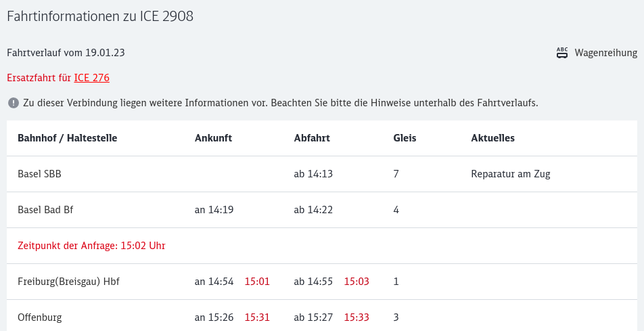Open the Wagenreihung coach sequence link
The height and width of the screenshot is (331, 644).
(605, 53)
